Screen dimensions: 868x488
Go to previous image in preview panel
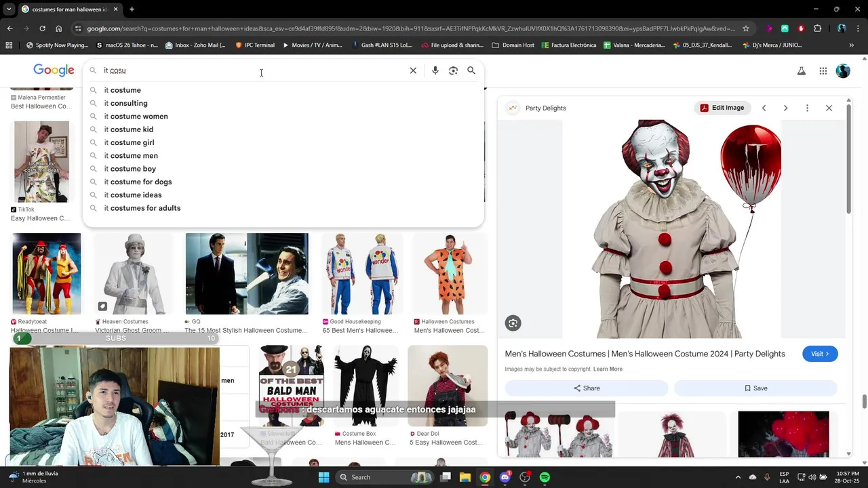point(764,108)
